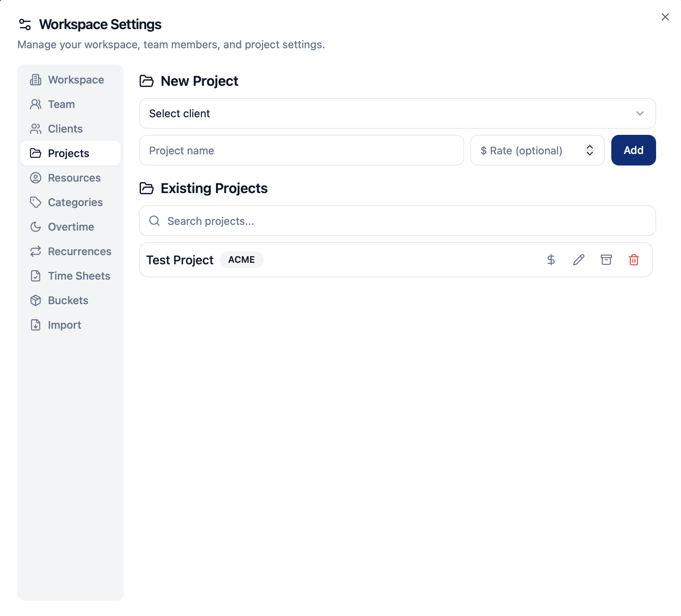This screenshot has height=616, width=681.
Task: Switch to the Team section
Action: click(x=70, y=104)
